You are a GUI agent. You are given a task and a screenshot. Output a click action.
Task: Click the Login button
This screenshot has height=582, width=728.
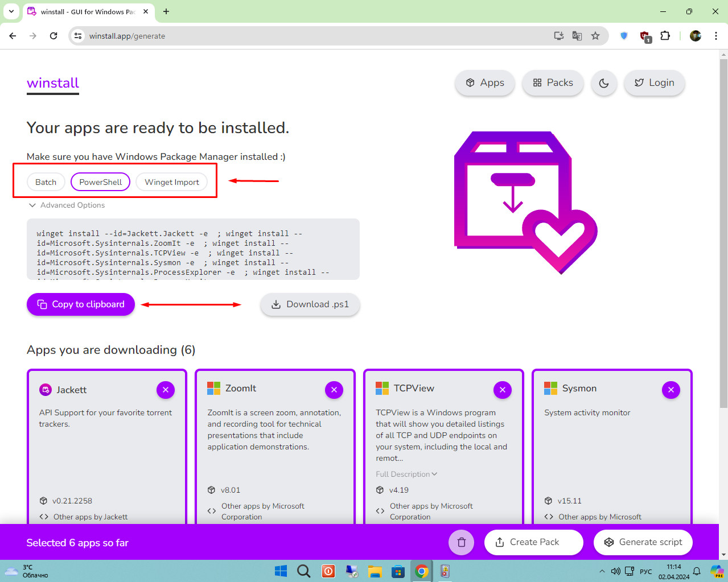[x=655, y=83]
